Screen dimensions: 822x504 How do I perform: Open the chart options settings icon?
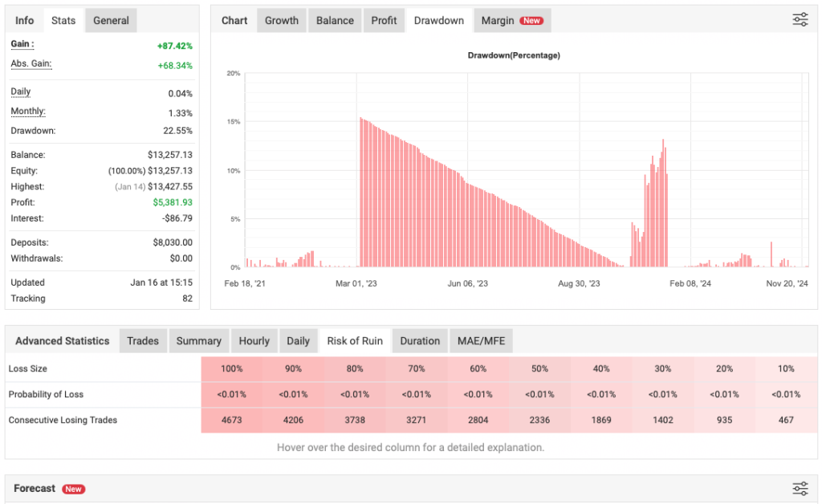point(800,19)
